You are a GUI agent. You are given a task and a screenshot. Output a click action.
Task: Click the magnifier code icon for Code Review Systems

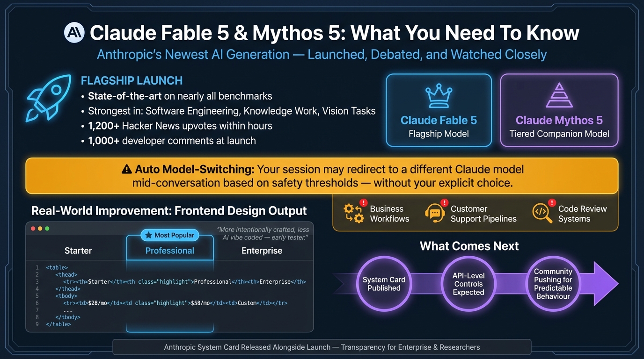(x=543, y=213)
